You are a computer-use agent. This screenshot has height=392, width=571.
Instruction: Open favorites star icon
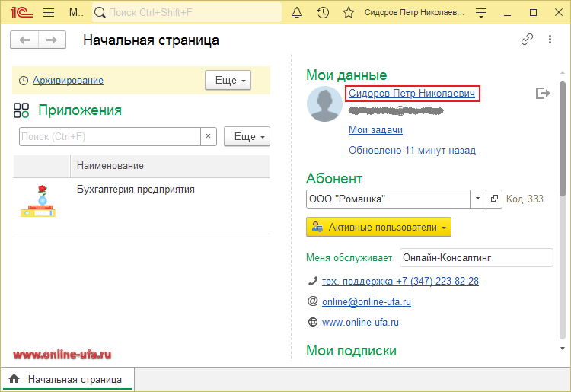tap(349, 13)
